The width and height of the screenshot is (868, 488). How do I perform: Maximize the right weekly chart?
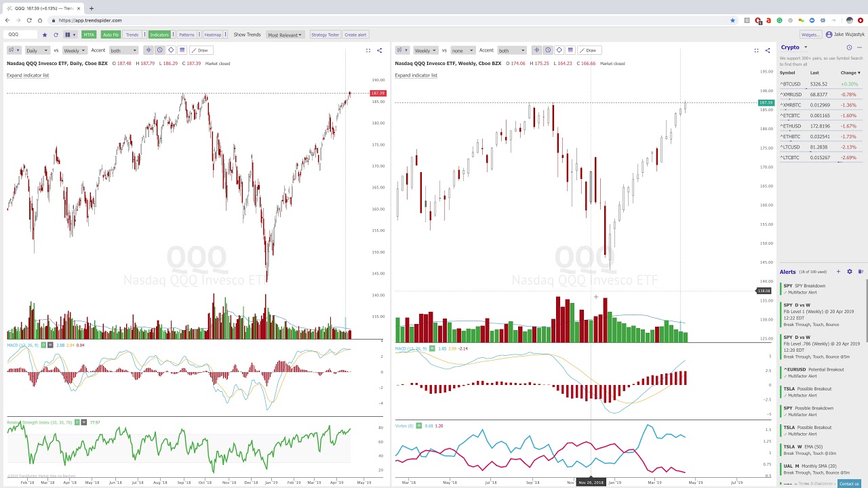point(756,50)
